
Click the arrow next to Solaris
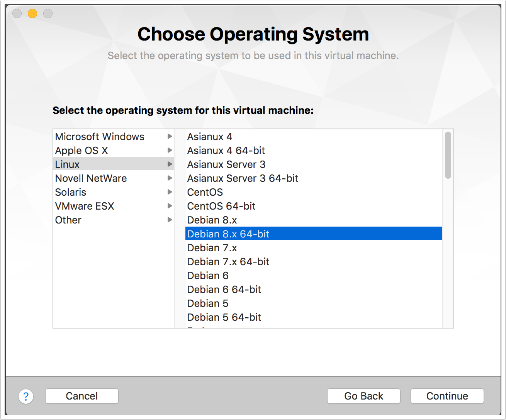170,192
